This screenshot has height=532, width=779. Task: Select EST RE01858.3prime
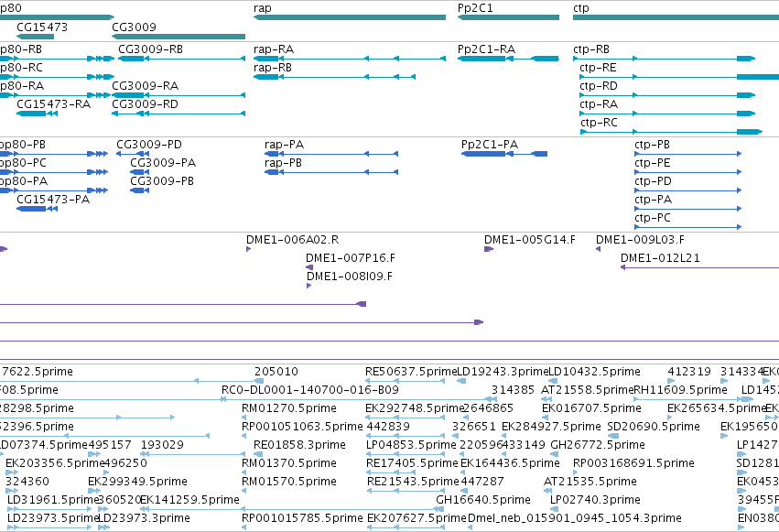(x=299, y=445)
